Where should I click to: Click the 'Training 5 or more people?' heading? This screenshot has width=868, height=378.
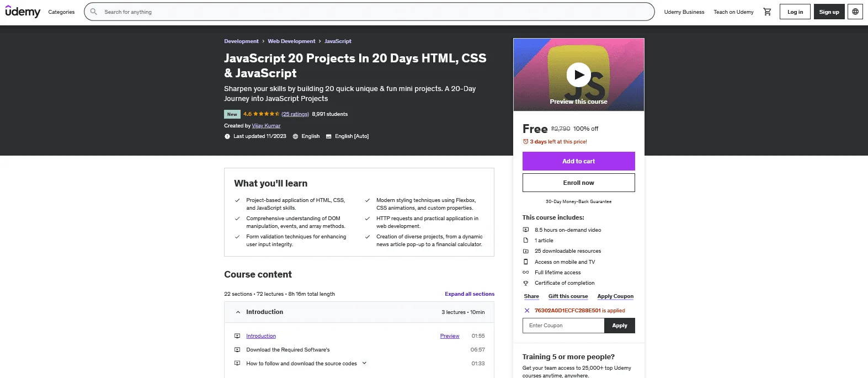pyautogui.click(x=568, y=357)
